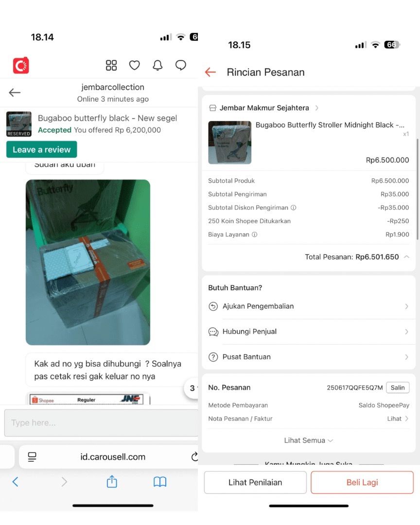Tap the Ajukan Pengembalian refund icon

[x=213, y=306]
